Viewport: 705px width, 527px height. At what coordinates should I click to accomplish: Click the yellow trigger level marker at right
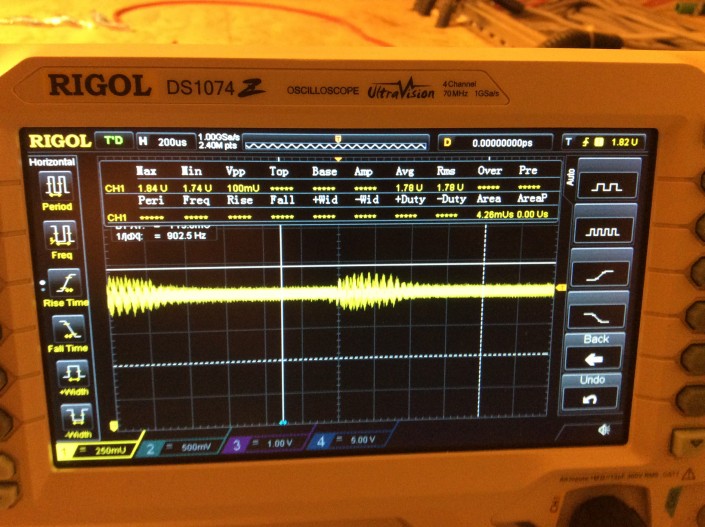[x=561, y=287]
